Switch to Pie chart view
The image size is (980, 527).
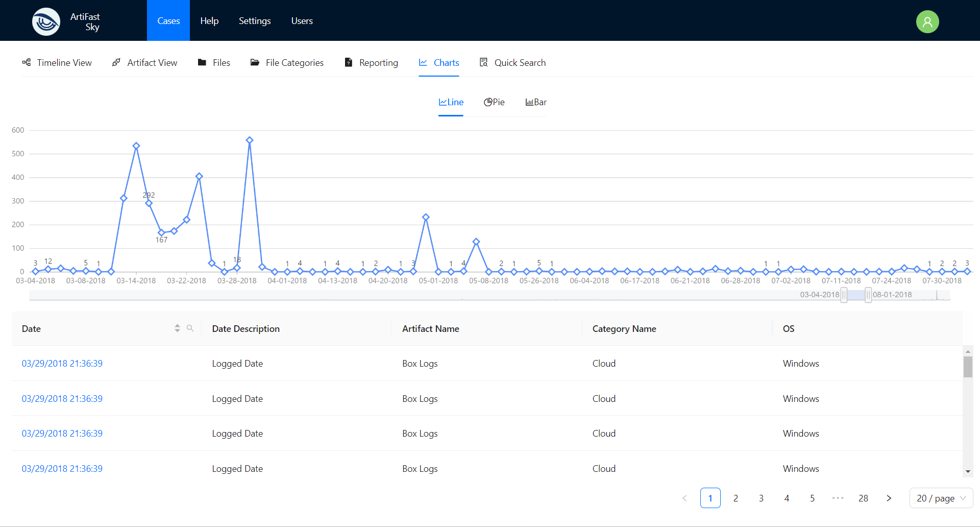(x=494, y=102)
